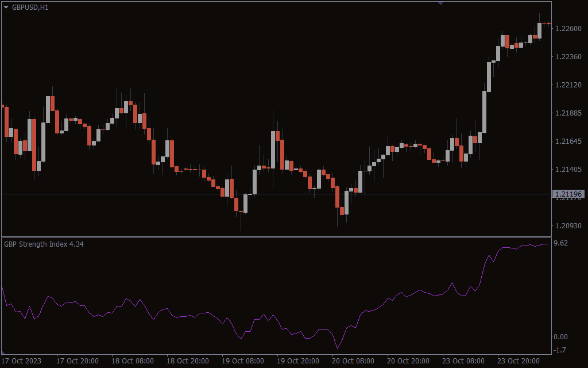588x368 pixels.
Task: Click the 1.22120 price scale value
Action: coord(568,85)
